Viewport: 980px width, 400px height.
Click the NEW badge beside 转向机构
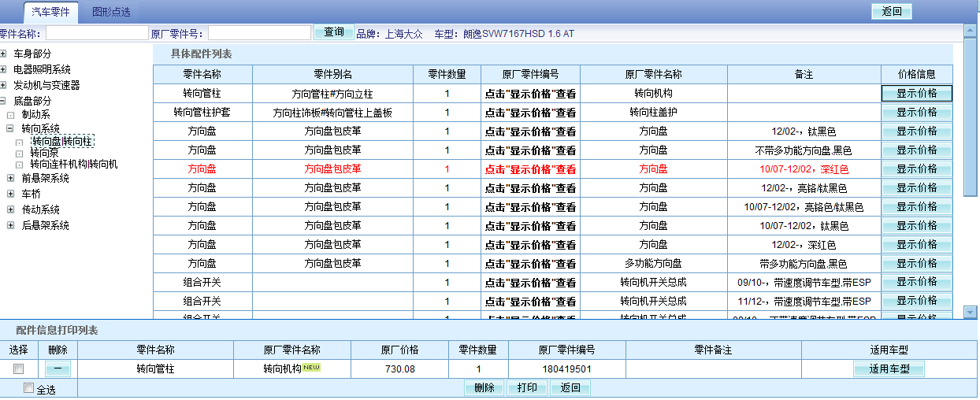(313, 368)
